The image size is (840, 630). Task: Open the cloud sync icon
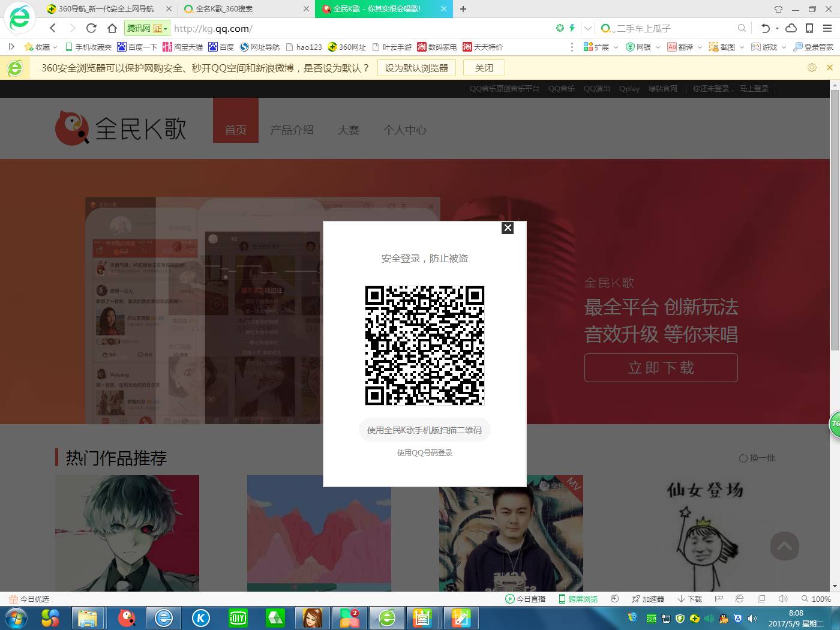click(x=791, y=28)
